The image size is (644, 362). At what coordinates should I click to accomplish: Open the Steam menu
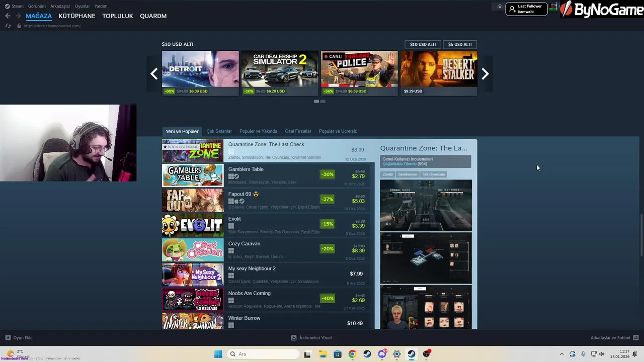(x=17, y=6)
